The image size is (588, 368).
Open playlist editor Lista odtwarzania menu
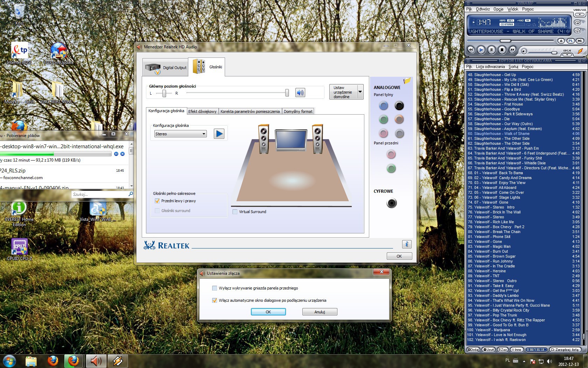pyautogui.click(x=490, y=67)
